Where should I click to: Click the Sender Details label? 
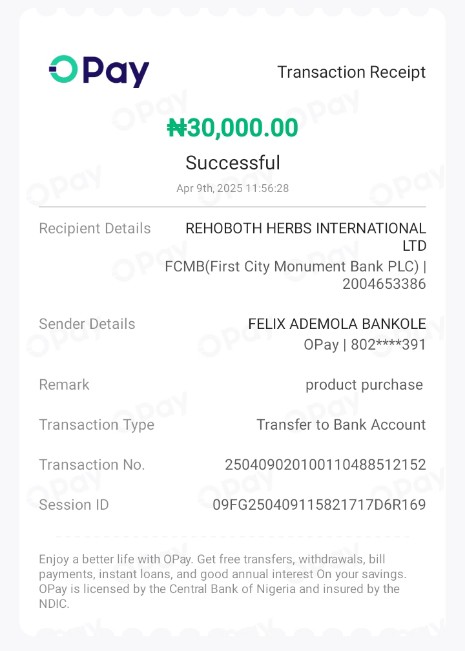pos(87,324)
